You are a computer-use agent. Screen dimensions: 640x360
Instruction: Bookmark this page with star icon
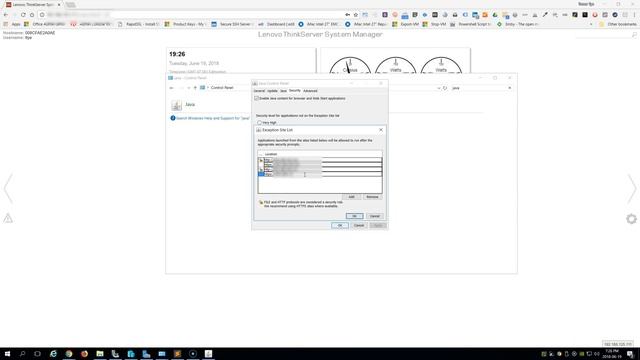click(x=356, y=15)
